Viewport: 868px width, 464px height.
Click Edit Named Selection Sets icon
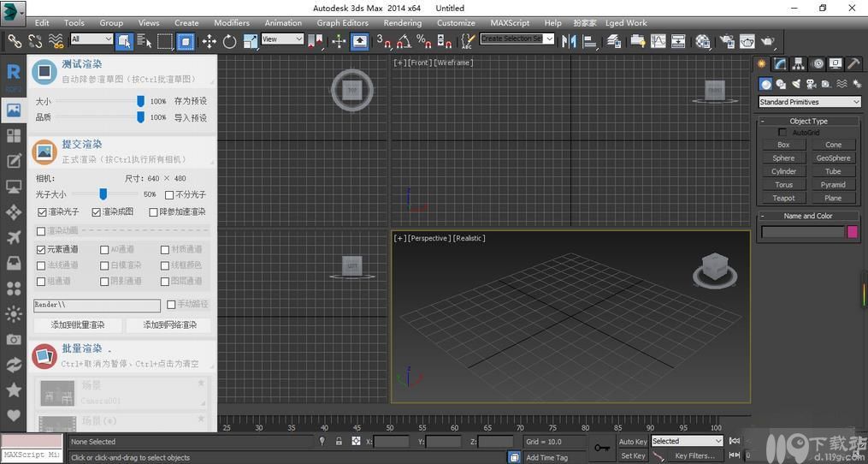(468, 40)
